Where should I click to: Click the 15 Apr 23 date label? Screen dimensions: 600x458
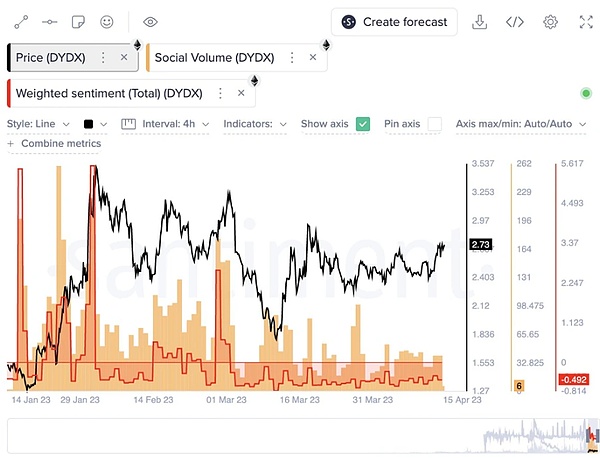(x=462, y=400)
